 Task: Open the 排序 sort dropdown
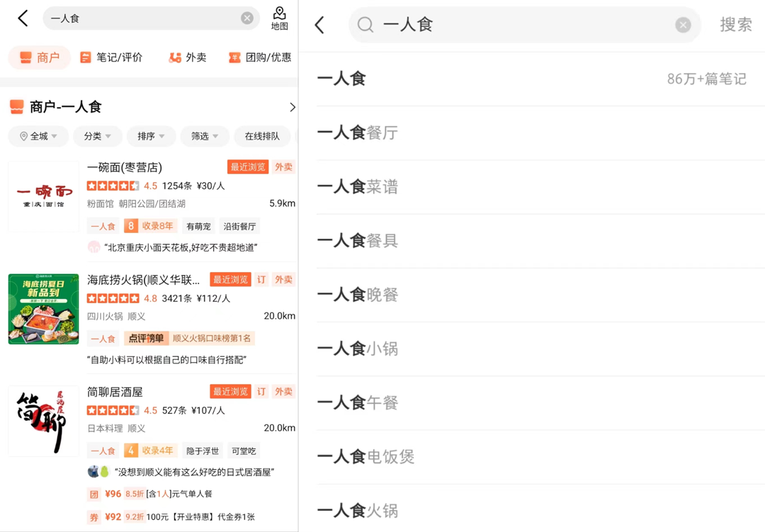(x=151, y=136)
